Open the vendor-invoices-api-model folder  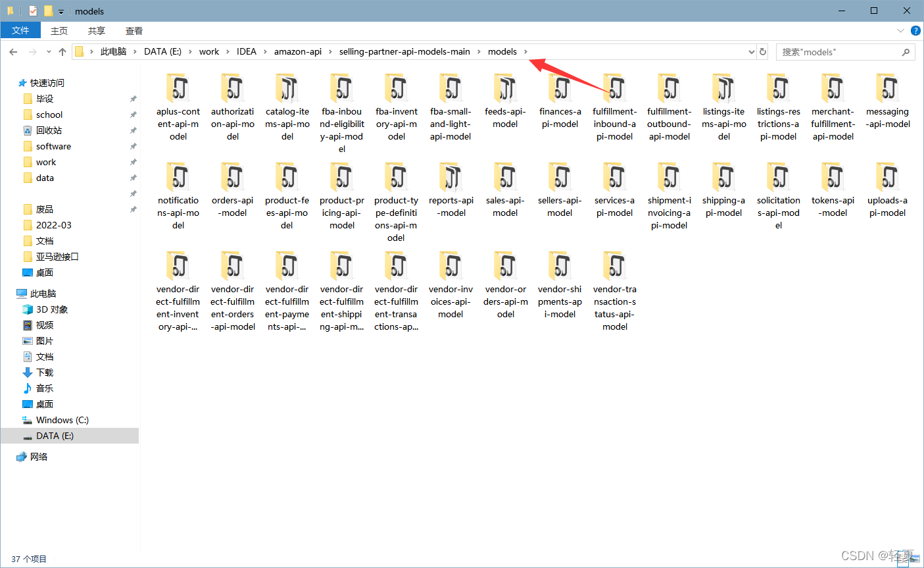point(451,284)
